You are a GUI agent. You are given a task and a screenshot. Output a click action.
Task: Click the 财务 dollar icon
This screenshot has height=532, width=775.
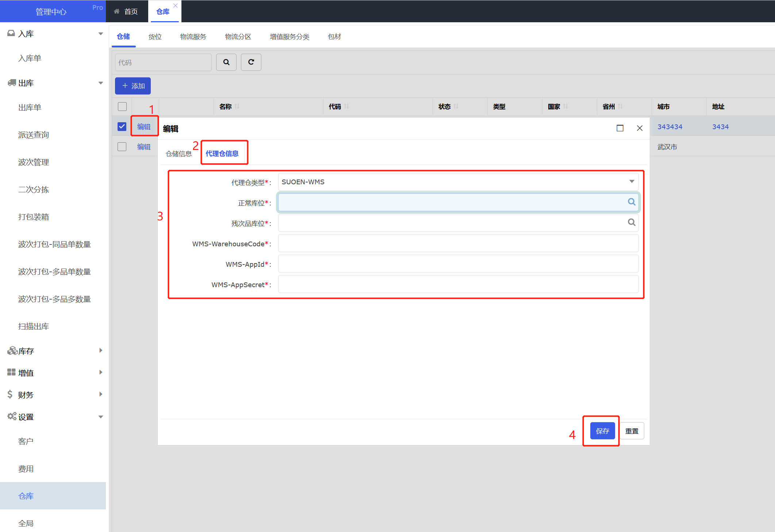[10, 394]
